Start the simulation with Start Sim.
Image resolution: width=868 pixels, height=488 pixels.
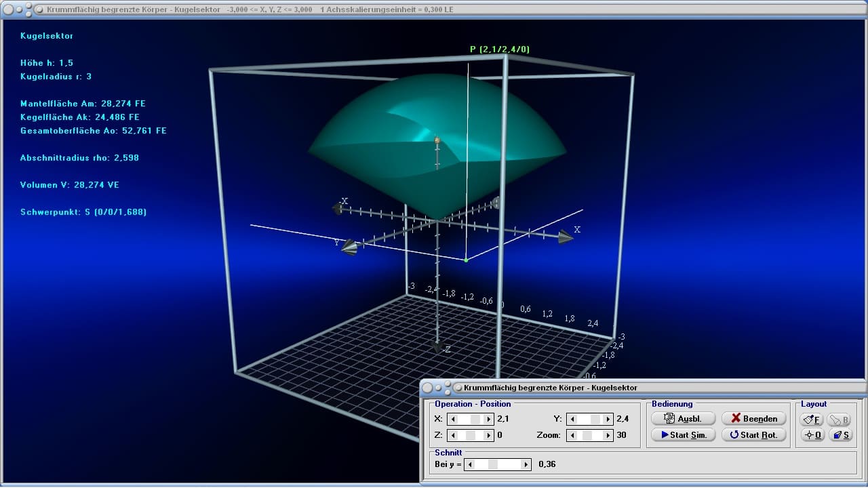(x=683, y=435)
